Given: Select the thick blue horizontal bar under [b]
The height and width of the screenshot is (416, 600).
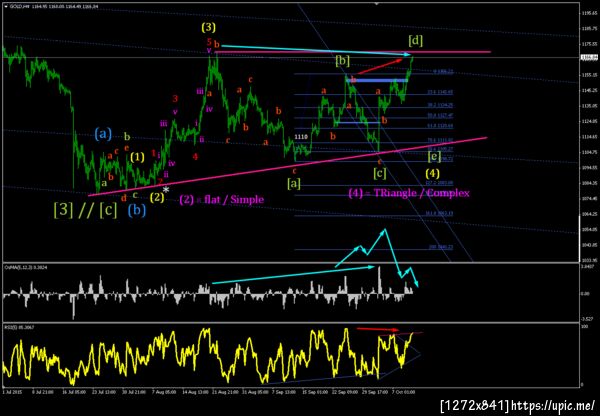Looking at the screenshot, I should pos(377,80).
